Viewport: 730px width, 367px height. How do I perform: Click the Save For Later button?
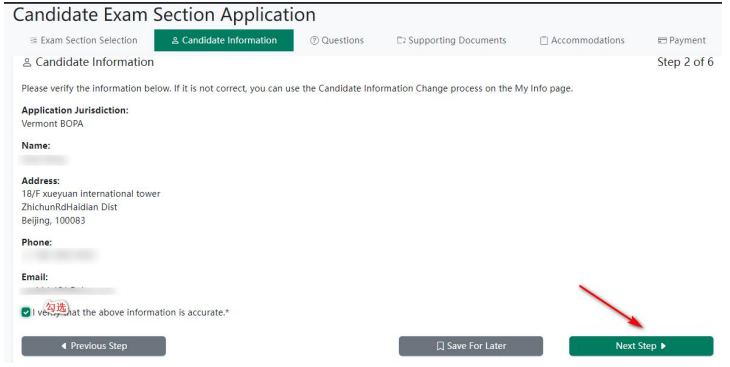click(471, 346)
